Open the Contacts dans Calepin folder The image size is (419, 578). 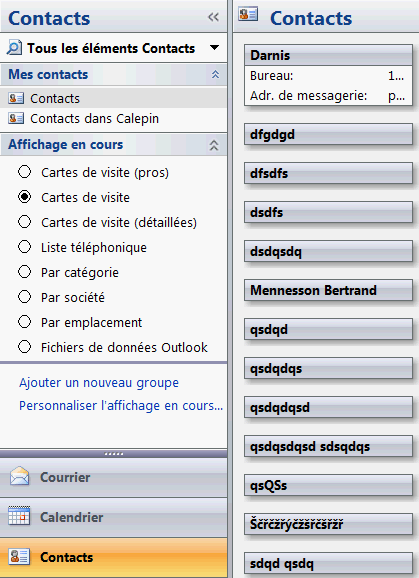[113, 118]
